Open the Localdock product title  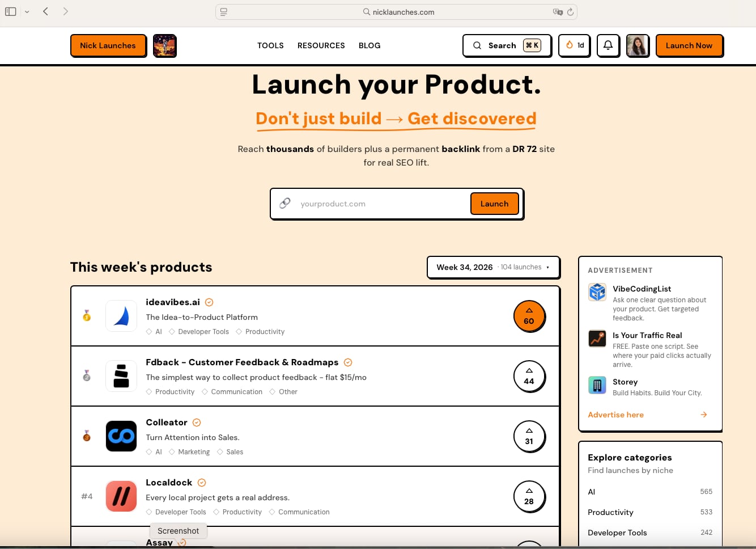pos(169,483)
